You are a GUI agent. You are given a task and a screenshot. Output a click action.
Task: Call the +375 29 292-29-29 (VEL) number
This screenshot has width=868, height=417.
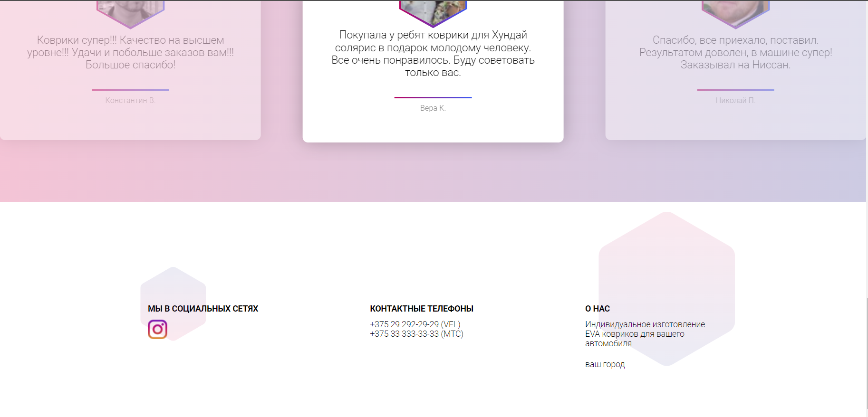click(415, 324)
